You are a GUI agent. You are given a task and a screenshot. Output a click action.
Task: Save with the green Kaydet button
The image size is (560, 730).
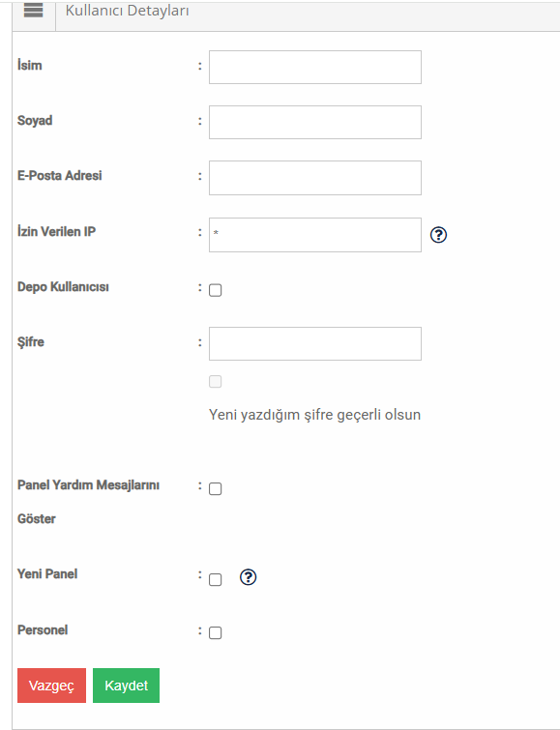[127, 686]
